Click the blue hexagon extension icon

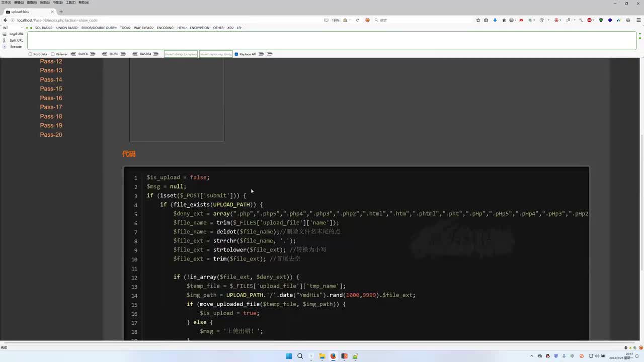(610, 20)
